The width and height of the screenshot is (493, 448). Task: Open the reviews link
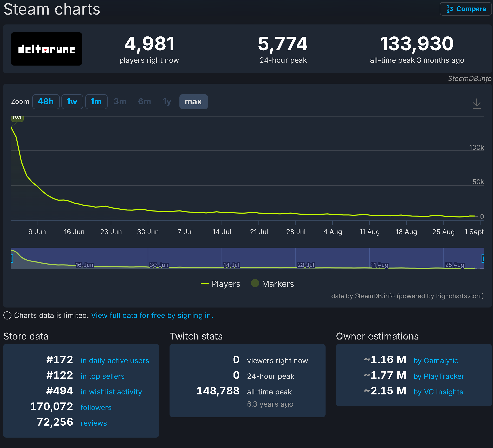coord(94,423)
